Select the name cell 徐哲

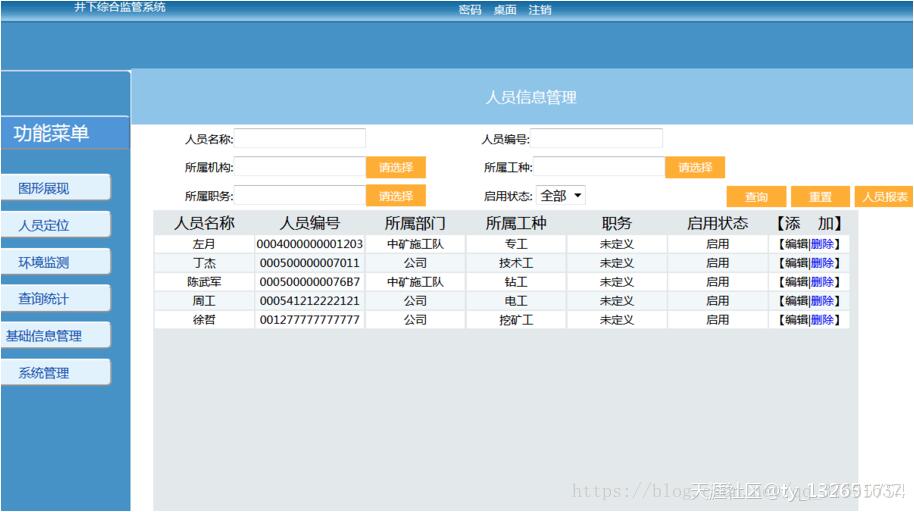204,320
